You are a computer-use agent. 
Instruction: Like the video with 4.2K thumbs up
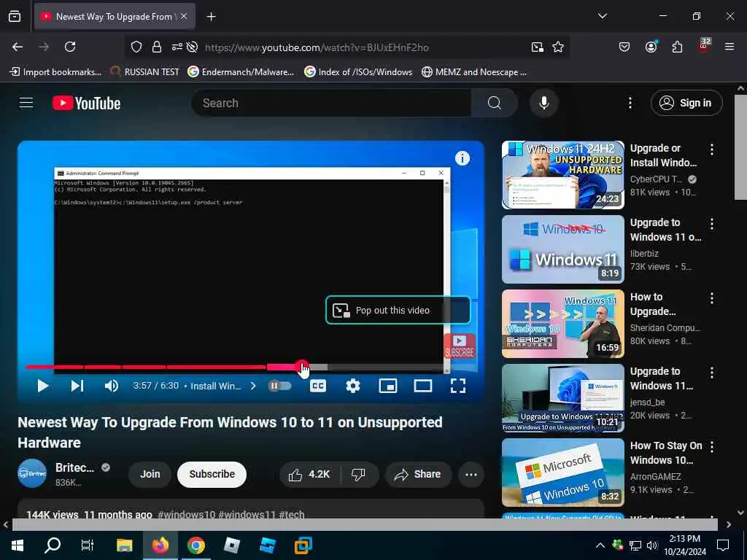point(309,474)
